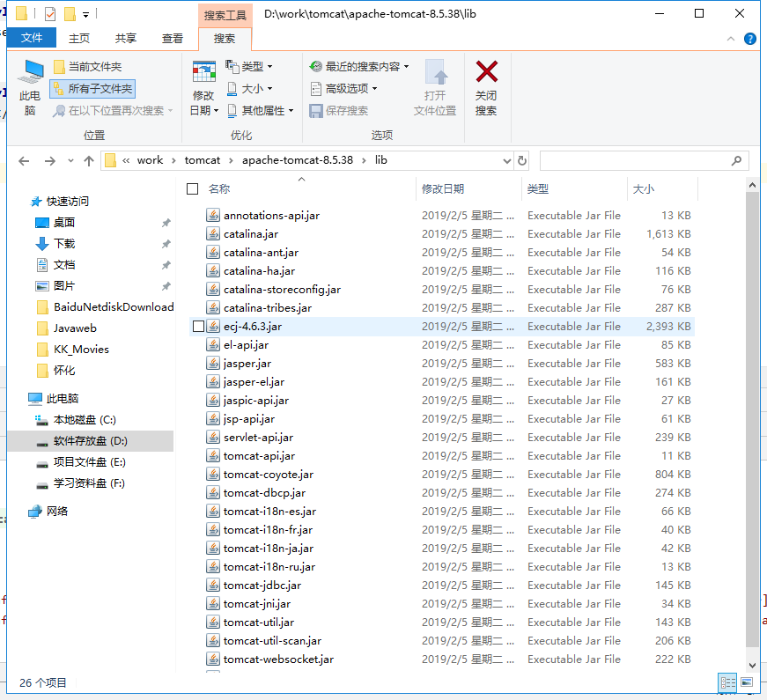Open the 大小 filter dropdown
The width and height of the screenshot is (767, 700).
pyautogui.click(x=250, y=89)
